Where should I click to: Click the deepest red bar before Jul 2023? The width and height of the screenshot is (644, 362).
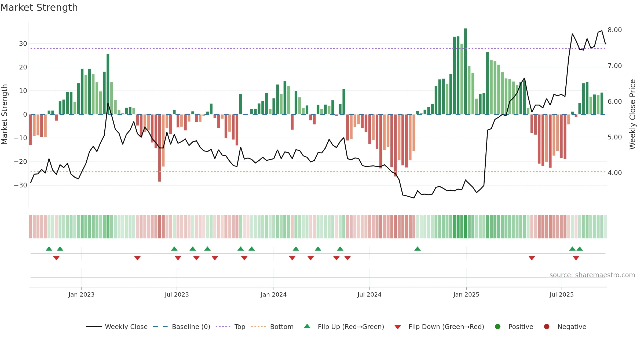tap(160, 148)
